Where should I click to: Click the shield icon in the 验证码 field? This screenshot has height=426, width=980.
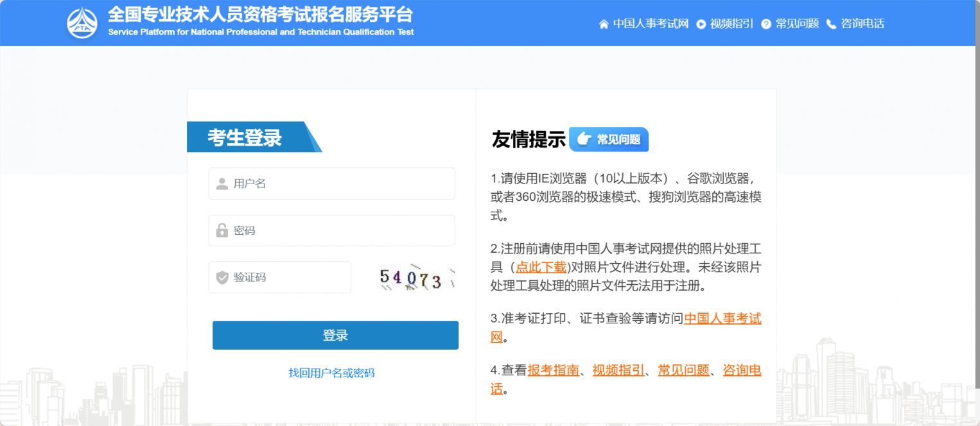[222, 278]
